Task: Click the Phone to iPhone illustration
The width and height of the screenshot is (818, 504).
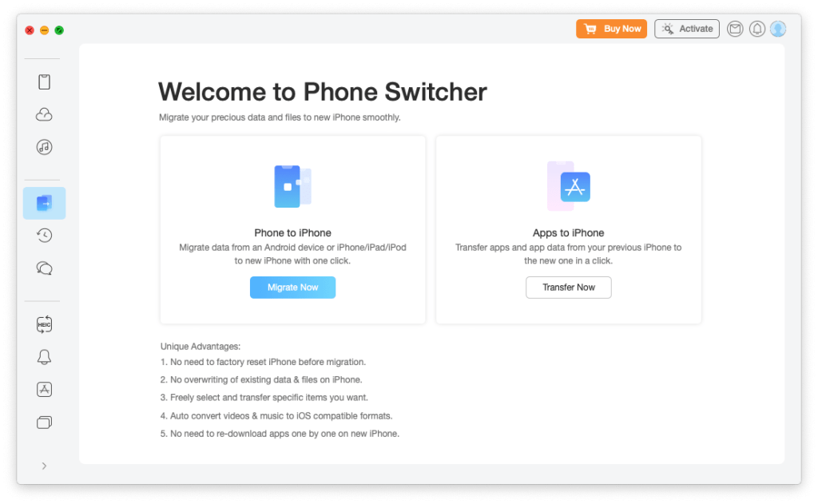Action: pyautogui.click(x=292, y=186)
